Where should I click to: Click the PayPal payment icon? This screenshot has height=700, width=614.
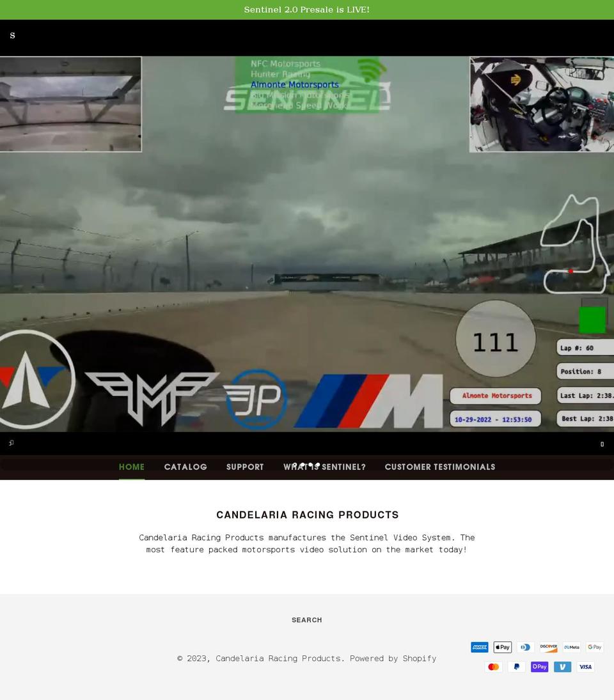(x=517, y=667)
